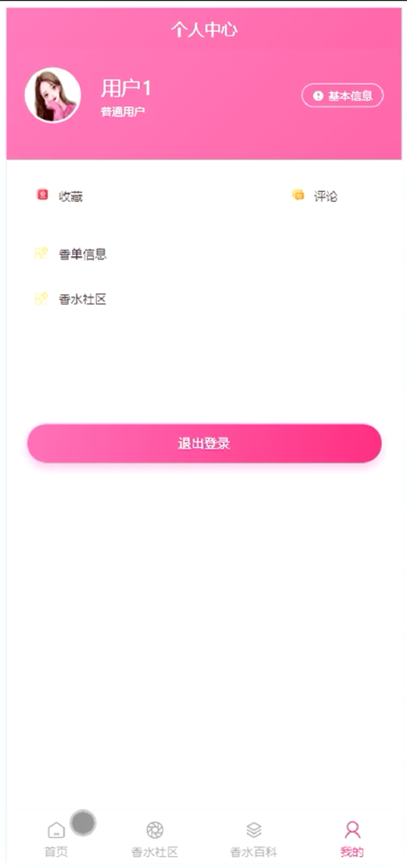Tap the yellow 评论 comment bubble icon

pyautogui.click(x=298, y=195)
